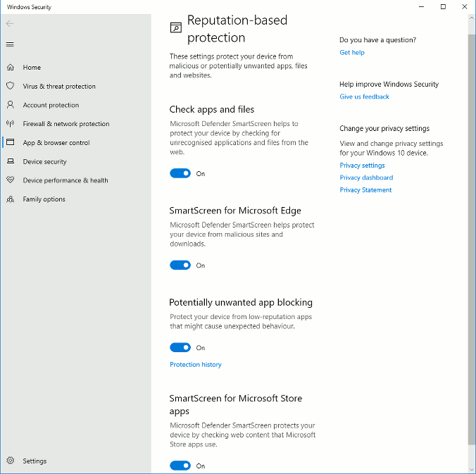The image size is (476, 474).
Task: Click the Device performance heart icon
Action: click(11, 180)
